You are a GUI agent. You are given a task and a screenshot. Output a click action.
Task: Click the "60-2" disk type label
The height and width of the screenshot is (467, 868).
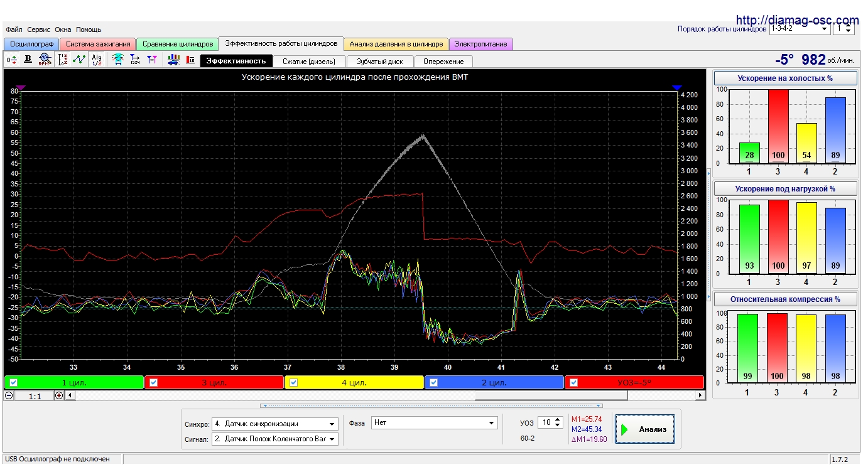(528, 438)
